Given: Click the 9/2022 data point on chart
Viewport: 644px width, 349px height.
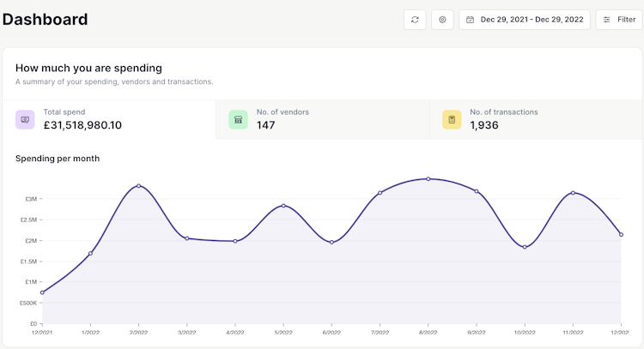Looking at the screenshot, I should pyautogui.click(x=477, y=191).
